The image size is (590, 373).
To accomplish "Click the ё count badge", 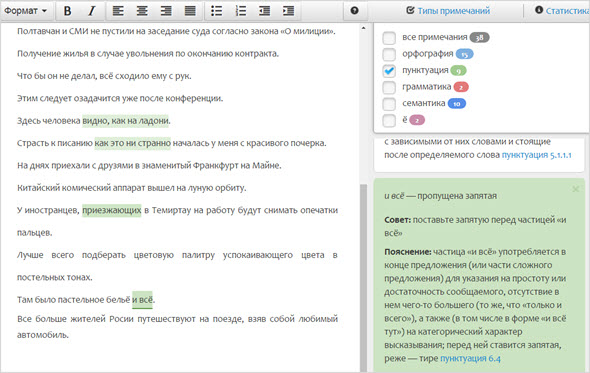I will [417, 120].
